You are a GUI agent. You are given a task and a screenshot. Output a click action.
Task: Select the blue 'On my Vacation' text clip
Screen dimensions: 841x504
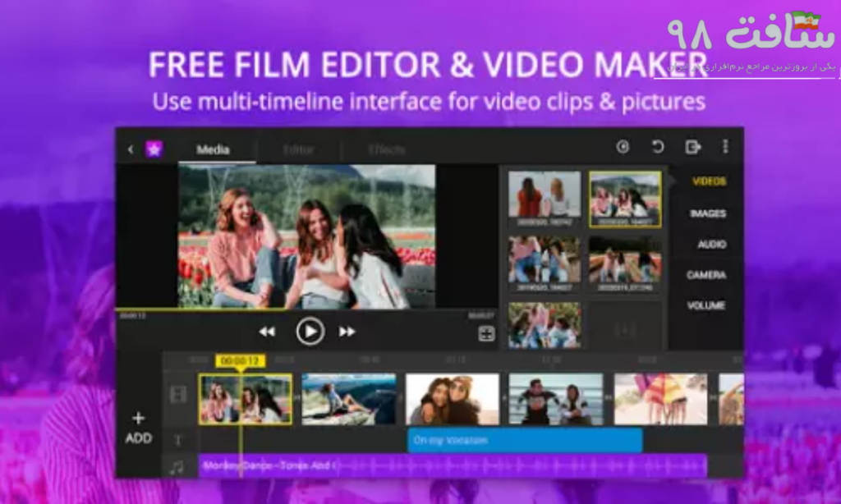coord(525,441)
